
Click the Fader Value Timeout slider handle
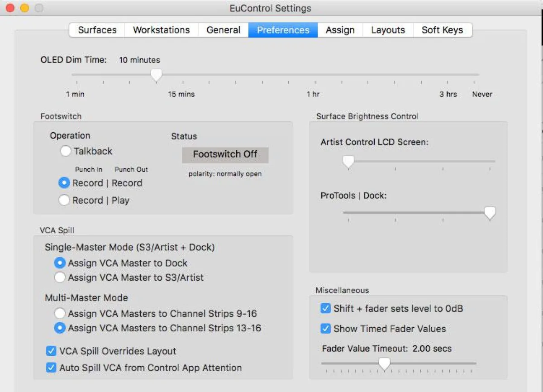tap(384, 363)
